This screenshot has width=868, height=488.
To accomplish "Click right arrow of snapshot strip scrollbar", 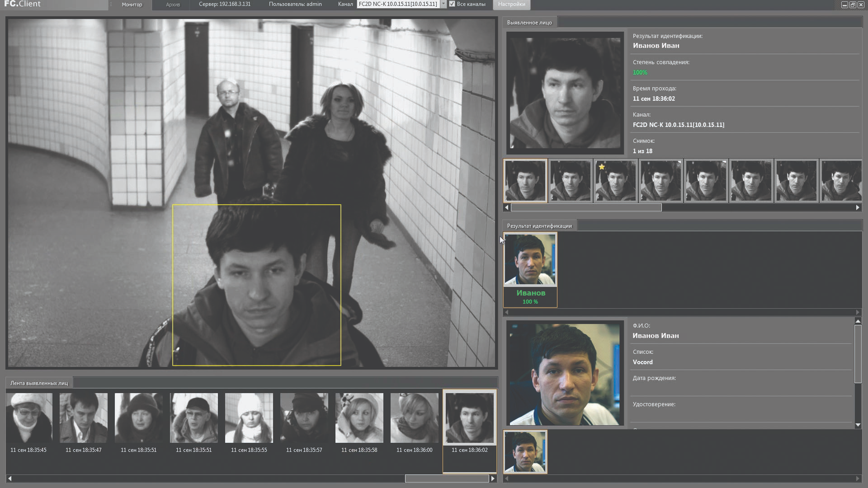I will click(858, 207).
